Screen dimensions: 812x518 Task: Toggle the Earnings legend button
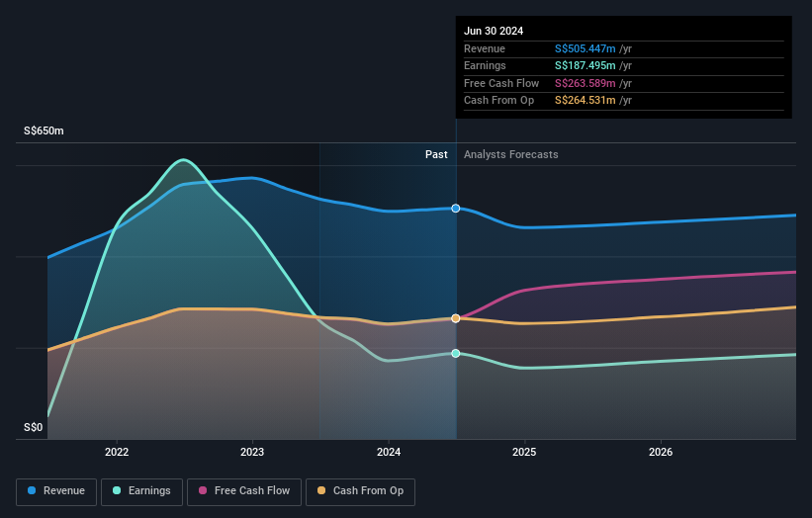pyautogui.click(x=141, y=491)
